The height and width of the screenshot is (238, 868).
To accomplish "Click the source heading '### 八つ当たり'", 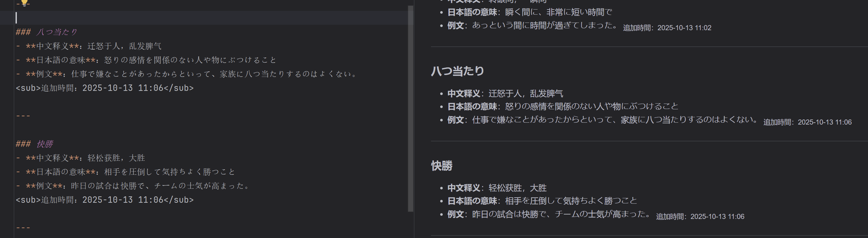I will pos(47,32).
